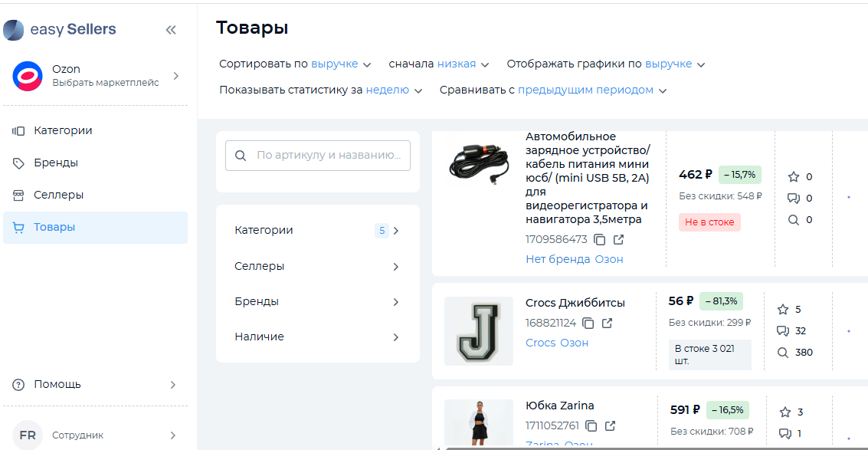Open Селлеры section in sidebar
Viewport: 868px width, 450px height.
pyautogui.click(x=58, y=195)
